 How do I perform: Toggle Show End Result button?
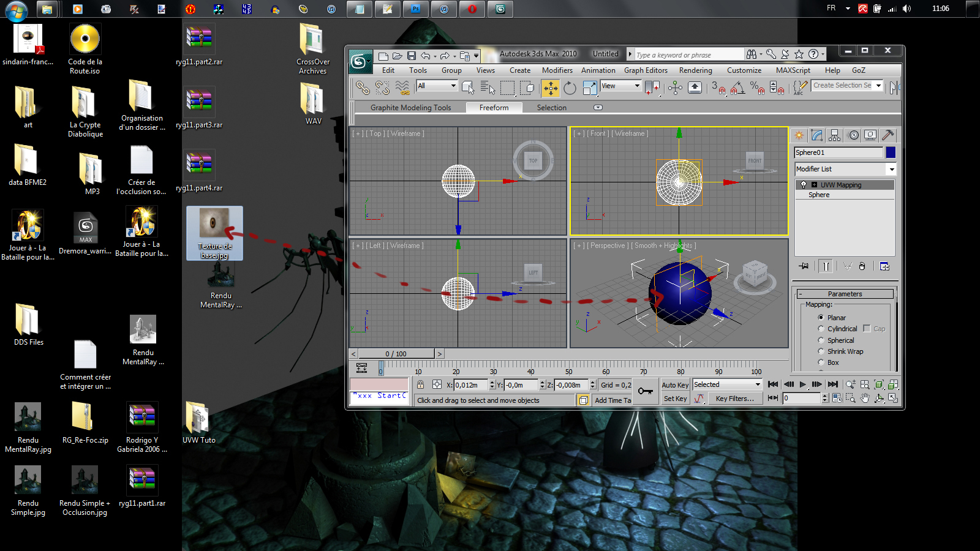tap(826, 266)
